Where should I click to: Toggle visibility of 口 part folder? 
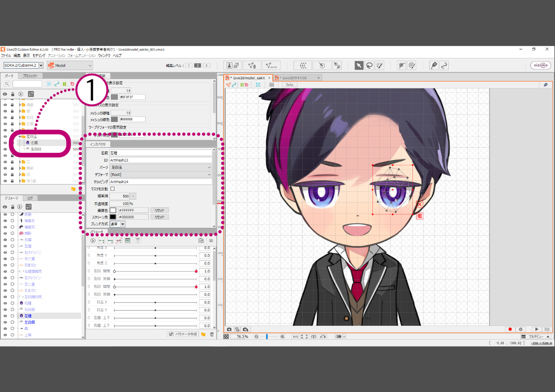pos(5,162)
